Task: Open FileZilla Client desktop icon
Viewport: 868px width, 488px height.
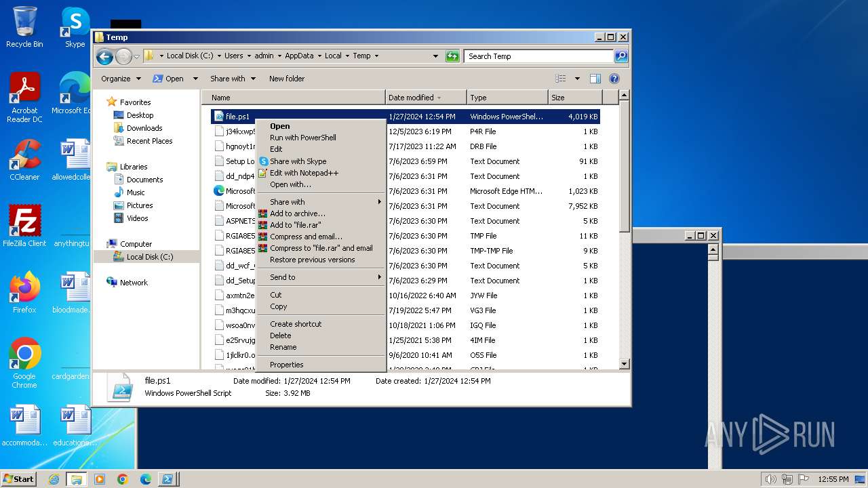Action: coord(24,226)
